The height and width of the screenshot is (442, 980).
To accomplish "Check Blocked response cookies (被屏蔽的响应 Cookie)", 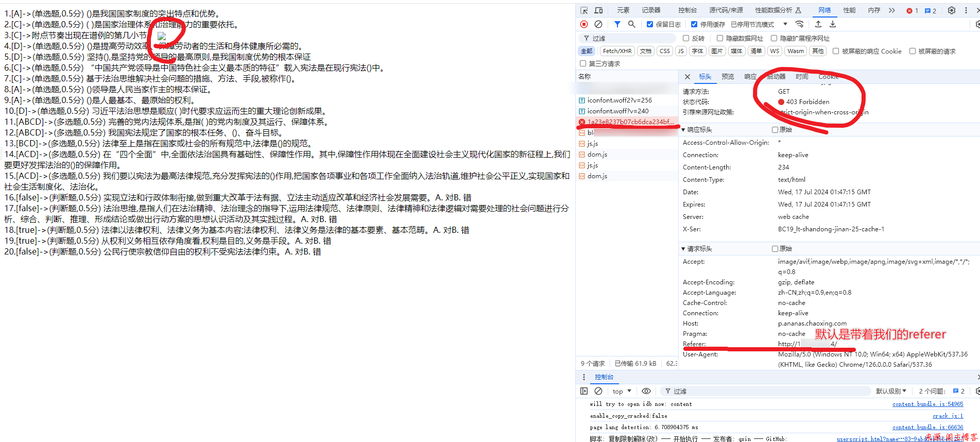I will click(836, 51).
